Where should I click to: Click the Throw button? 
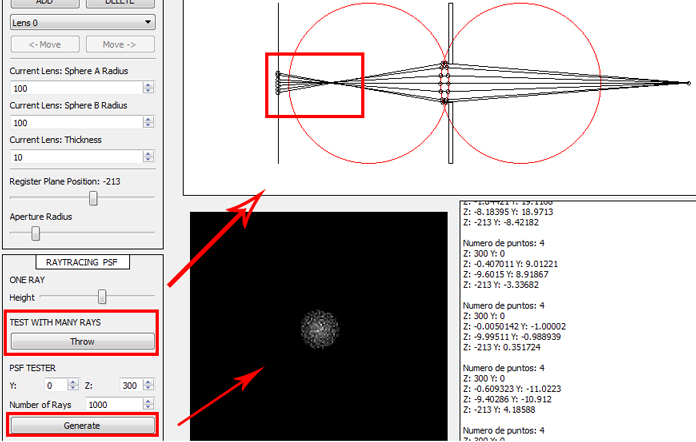(83, 341)
